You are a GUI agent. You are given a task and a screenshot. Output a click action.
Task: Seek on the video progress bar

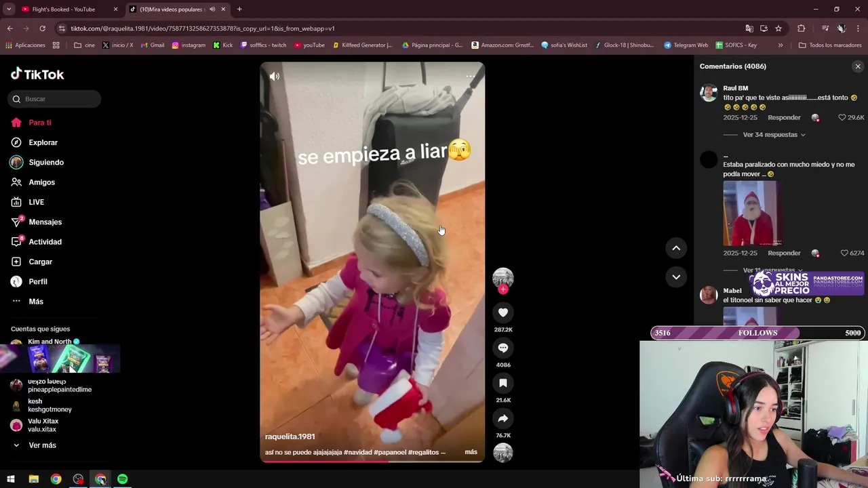[372, 461]
